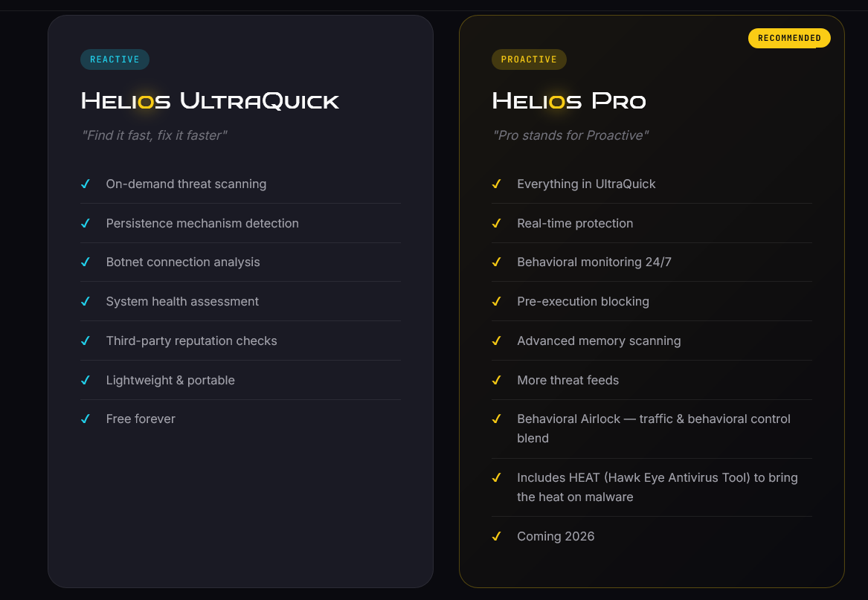The image size is (868, 600).
Task: Click the checkmark beside On-demand threat scanning
Action: pos(86,184)
